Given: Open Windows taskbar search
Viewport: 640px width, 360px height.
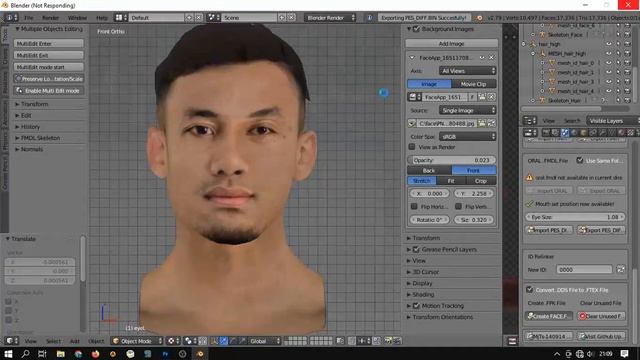Looking at the screenshot, I should (25, 353).
